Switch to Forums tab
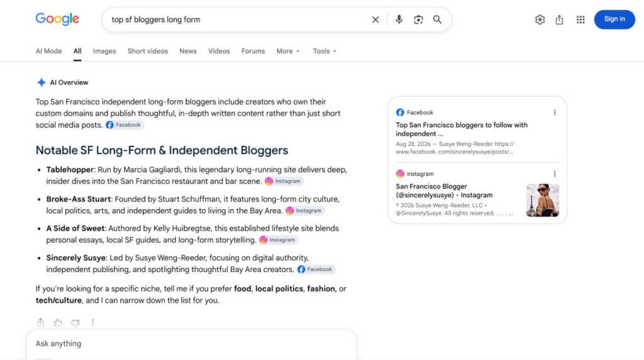The width and height of the screenshot is (644, 360). (253, 52)
